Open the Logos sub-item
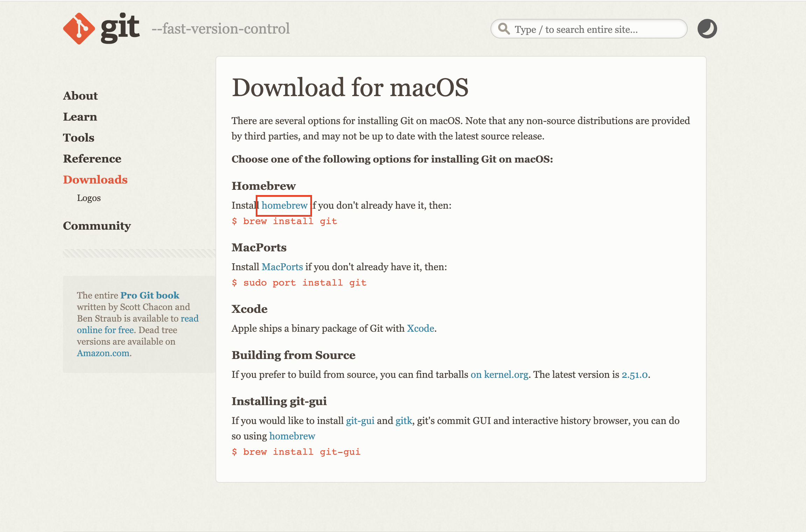 click(89, 198)
